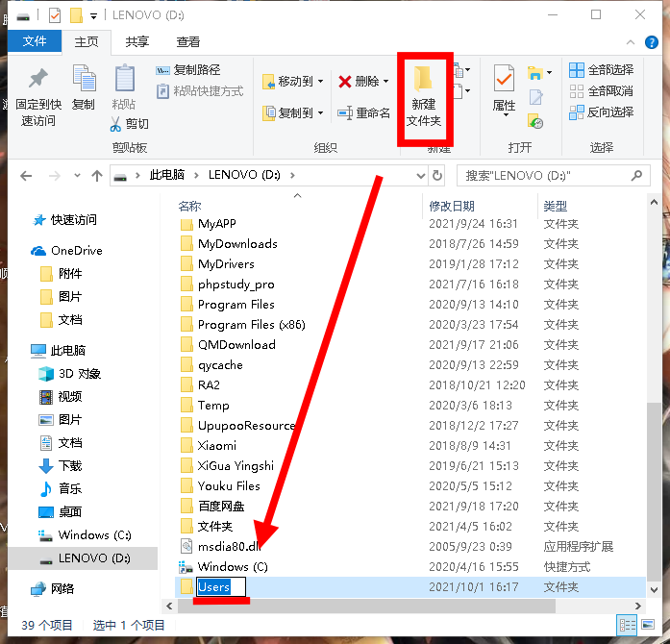Image resolution: width=670 pixels, height=644 pixels.
Task: Open the Properties (属性) dropdown arrow
Action: click(x=506, y=115)
